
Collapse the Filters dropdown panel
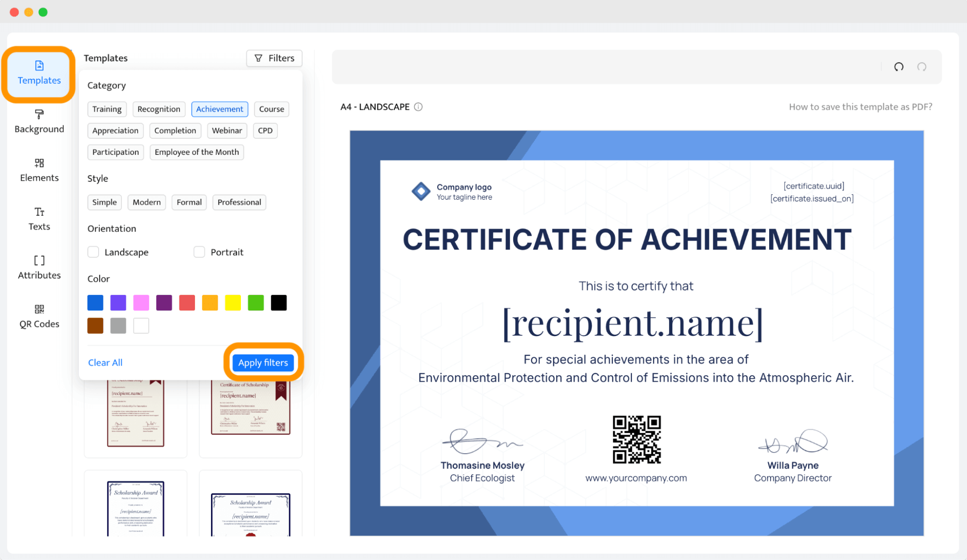274,58
